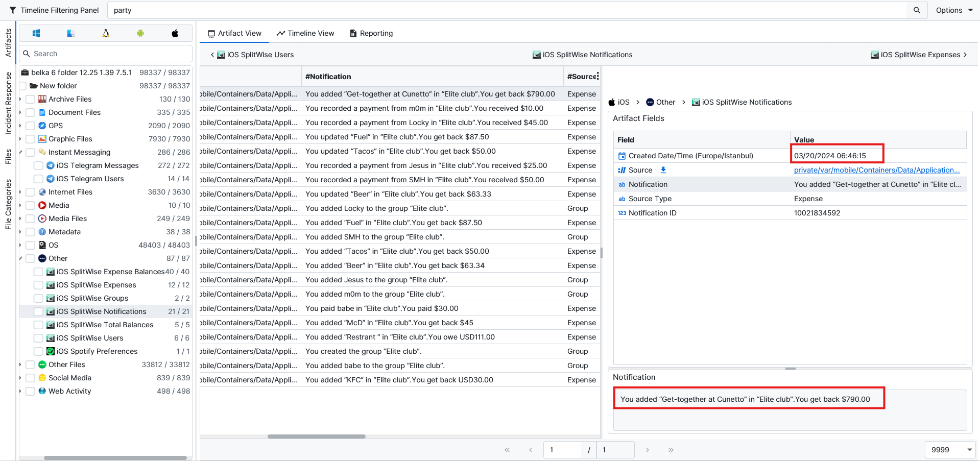Open the private/var/mobile source path link
The width and height of the screenshot is (980, 461).
pos(876,170)
